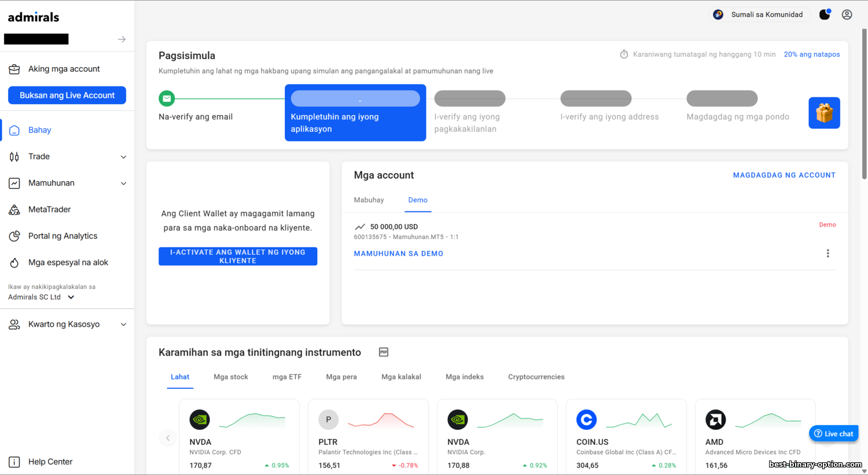The height and width of the screenshot is (475, 868).
Task: Click Buksan ang Live Account button
Action: pyautogui.click(x=67, y=96)
